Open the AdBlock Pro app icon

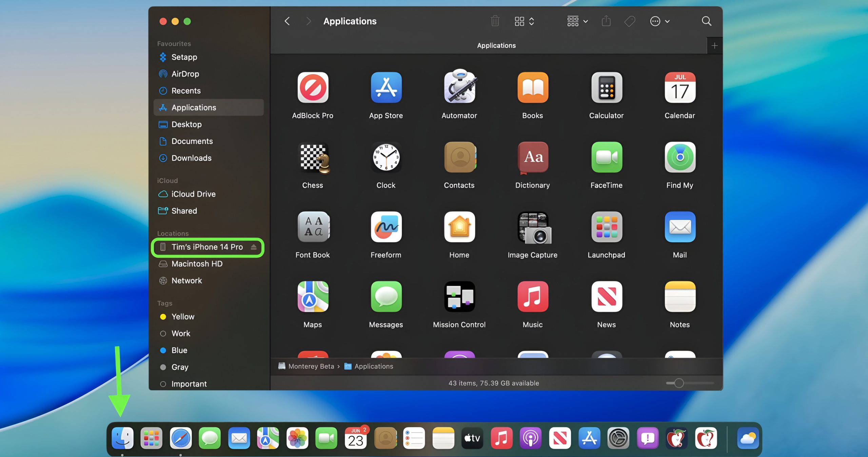313,87
